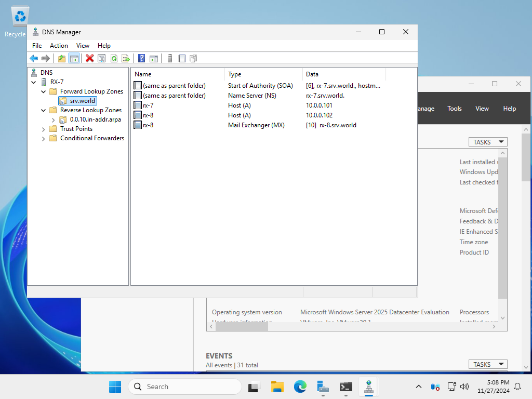Click the rx-7 Host (A) record icon
This screenshot has width=532, height=399.
[137, 105]
